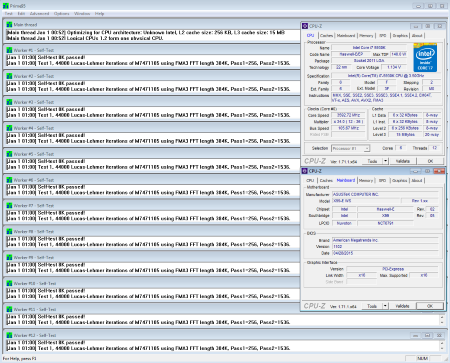This screenshot has width=450, height=363.
Task: Click Validate button in processor CPU-Z window
Action: click(x=403, y=161)
